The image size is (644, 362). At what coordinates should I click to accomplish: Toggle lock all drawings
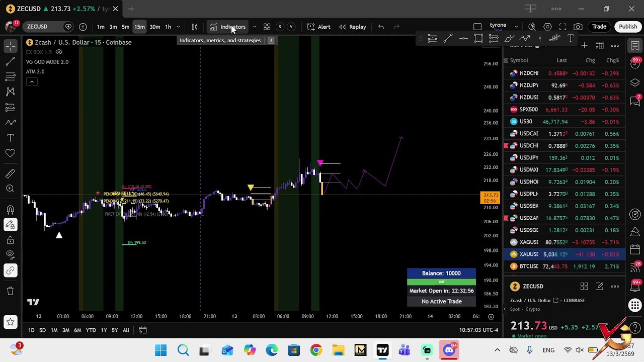[10, 240]
